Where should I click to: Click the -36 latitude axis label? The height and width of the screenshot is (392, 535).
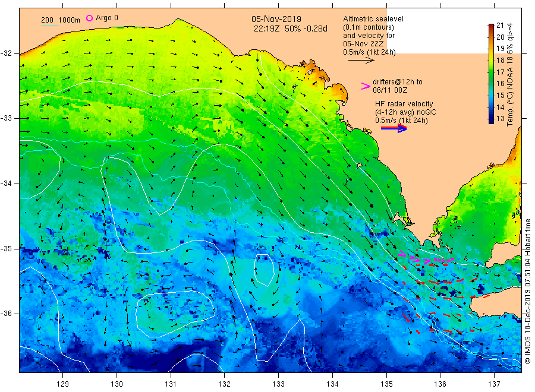point(6,313)
